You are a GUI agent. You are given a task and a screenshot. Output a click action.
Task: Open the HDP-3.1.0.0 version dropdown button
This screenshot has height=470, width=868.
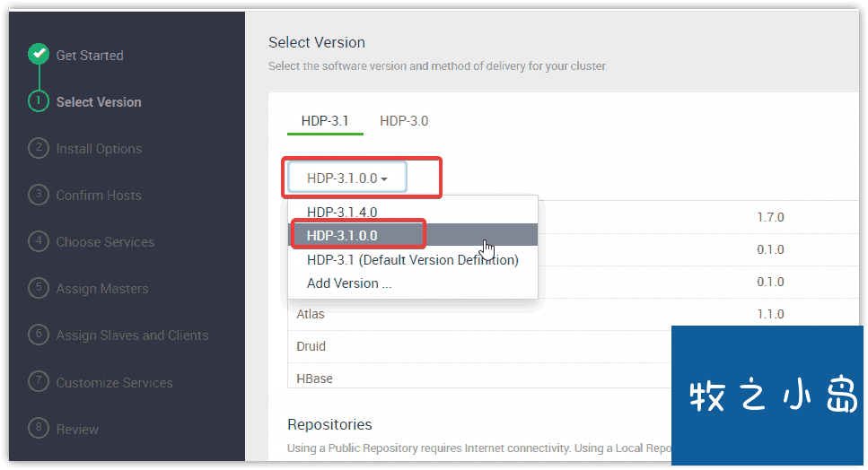(x=347, y=178)
